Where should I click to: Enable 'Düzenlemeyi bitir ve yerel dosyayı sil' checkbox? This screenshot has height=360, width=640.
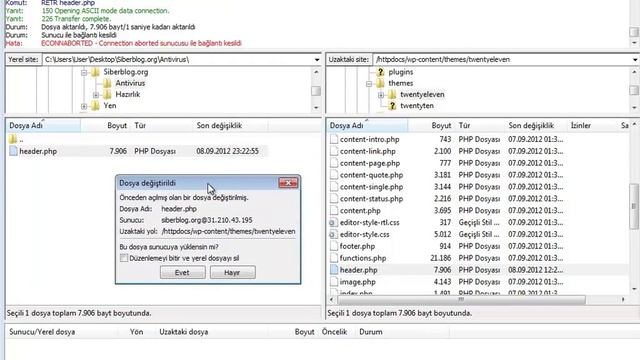pyautogui.click(x=124, y=258)
